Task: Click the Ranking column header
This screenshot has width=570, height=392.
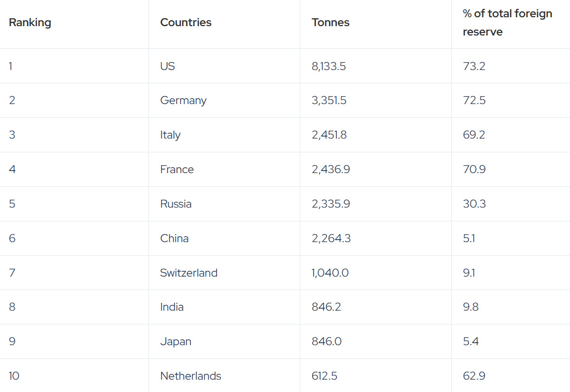Action: click(x=30, y=23)
